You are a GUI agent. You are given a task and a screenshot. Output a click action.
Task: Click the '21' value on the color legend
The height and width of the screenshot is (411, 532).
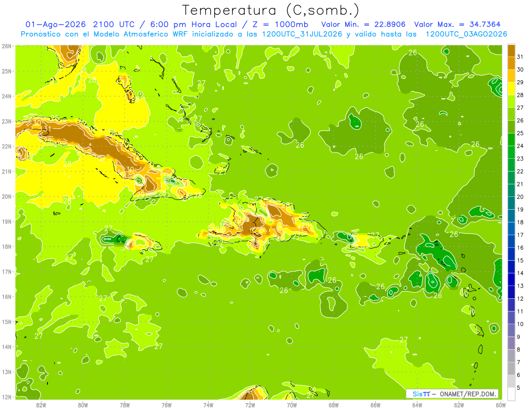click(x=520, y=184)
